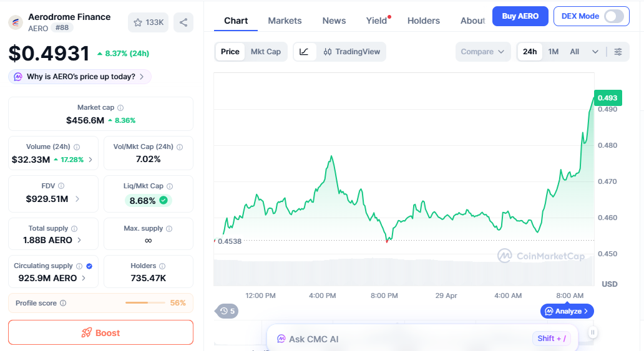Click the Profile score progress bar
Viewport: 644px width, 351px height.
pos(145,303)
